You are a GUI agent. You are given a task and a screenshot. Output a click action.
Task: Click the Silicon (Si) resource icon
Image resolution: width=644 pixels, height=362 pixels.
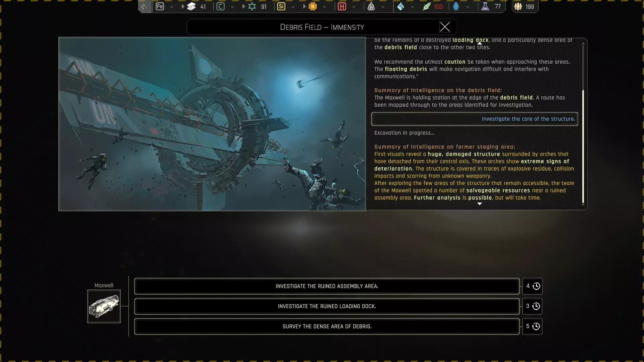pyautogui.click(x=281, y=6)
